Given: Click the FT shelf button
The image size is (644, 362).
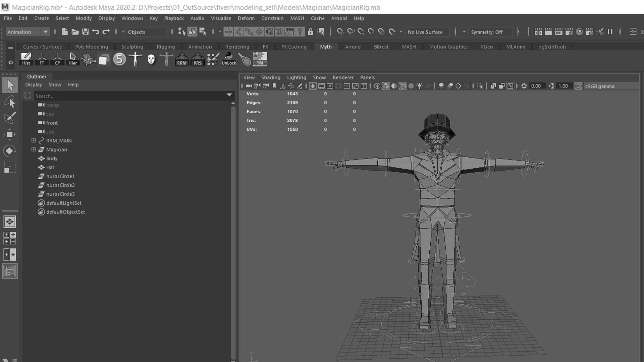Looking at the screenshot, I should tap(42, 59).
